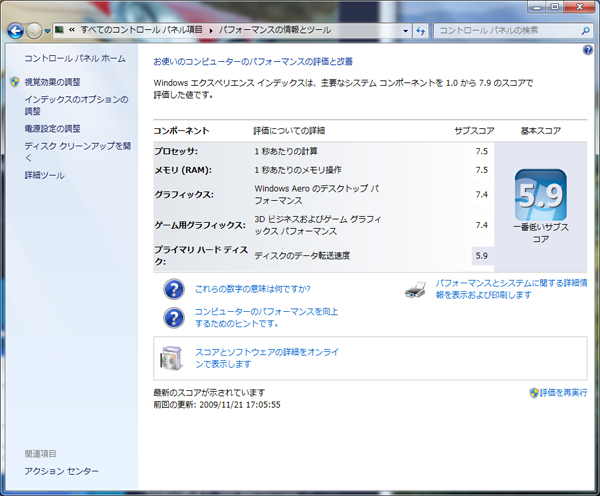Open コントロール パネル ホーム link
This screenshot has width=600, height=496.
pyautogui.click(x=75, y=58)
